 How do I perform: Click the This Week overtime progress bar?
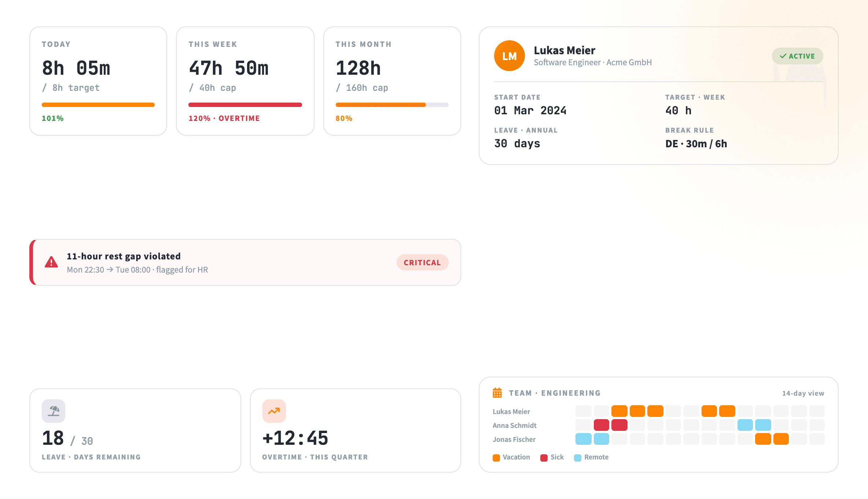coord(245,105)
